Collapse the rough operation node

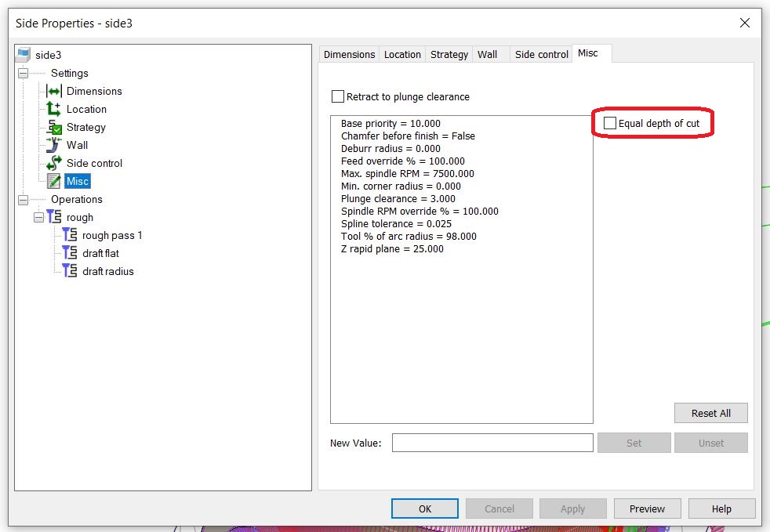pos(37,217)
